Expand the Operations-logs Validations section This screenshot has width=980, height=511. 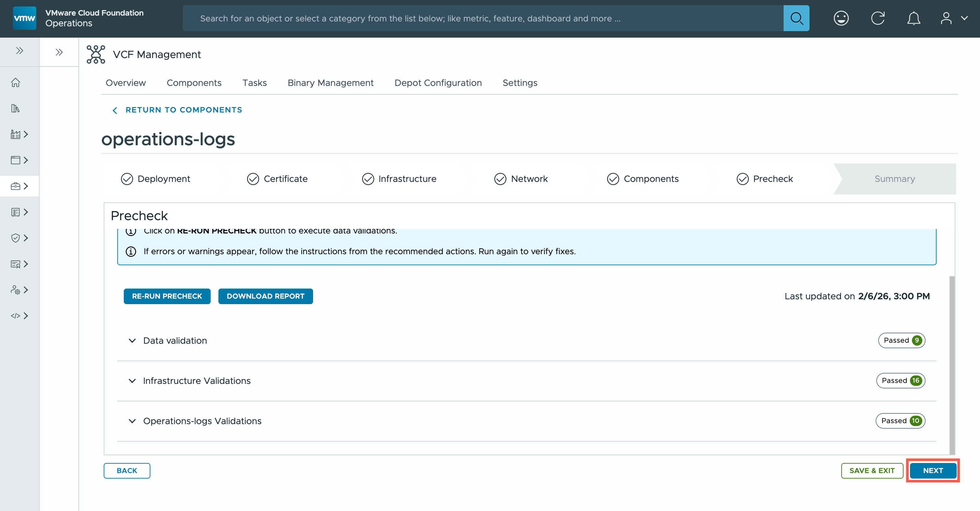132,421
